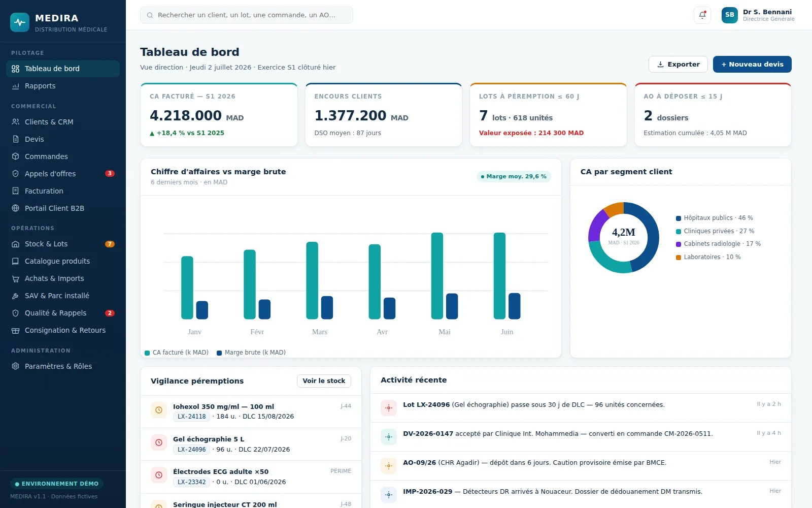Click the Achats & Imports cart icon
812x508 pixels.
coord(16,278)
